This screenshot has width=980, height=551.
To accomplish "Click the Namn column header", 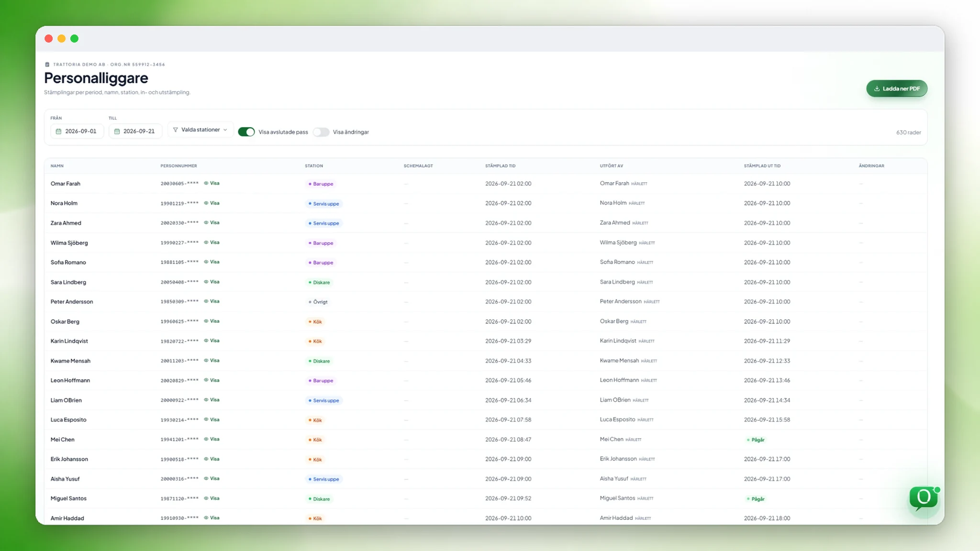I will click(57, 166).
